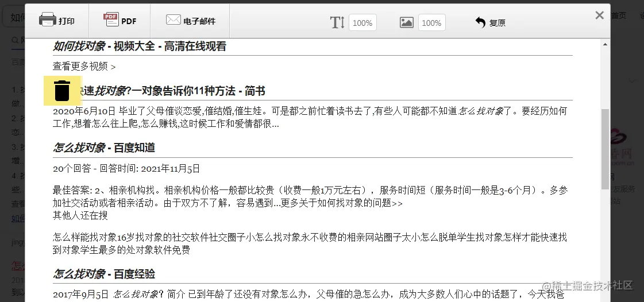Viewport: 644px width, 302px height.
Task: Click the image size picture icon
Action: 407,22
